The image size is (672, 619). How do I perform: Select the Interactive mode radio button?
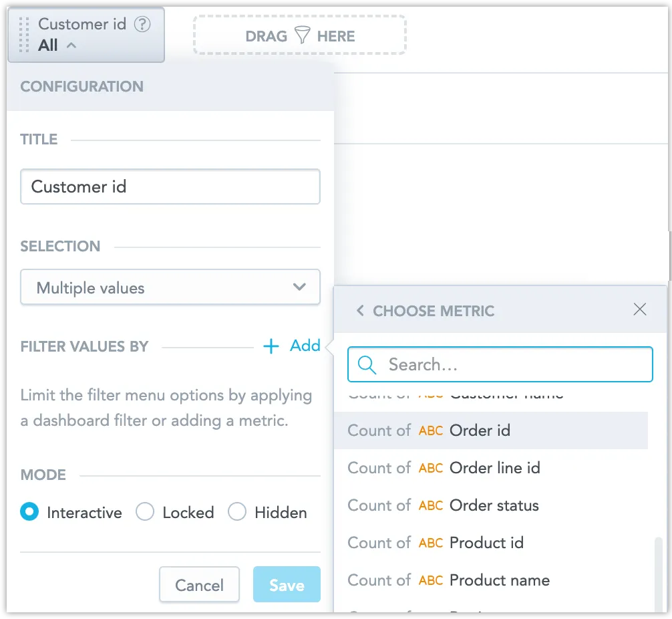pos(28,511)
